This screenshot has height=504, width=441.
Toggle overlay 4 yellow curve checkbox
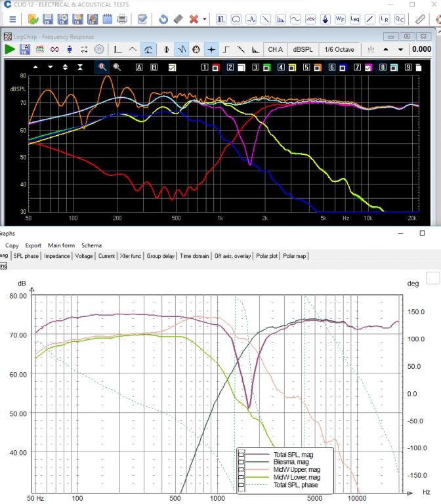(x=292, y=68)
